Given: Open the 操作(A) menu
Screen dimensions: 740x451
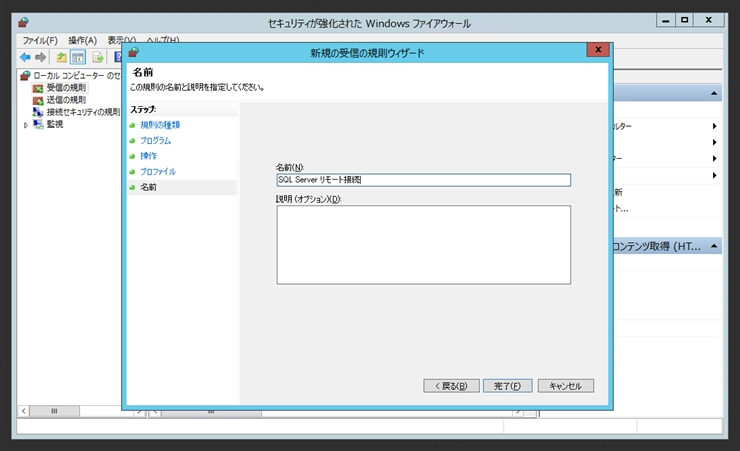Looking at the screenshot, I should pos(83,41).
